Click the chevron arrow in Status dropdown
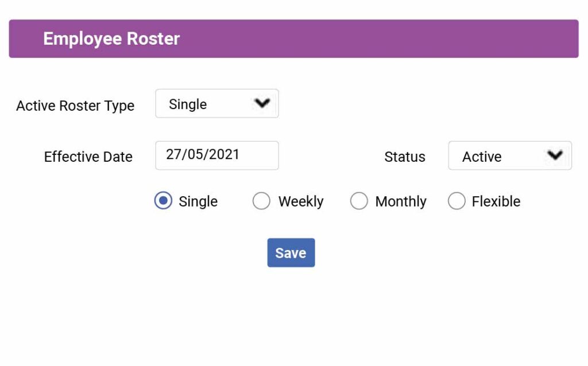The width and height of the screenshot is (588, 366). coord(555,155)
